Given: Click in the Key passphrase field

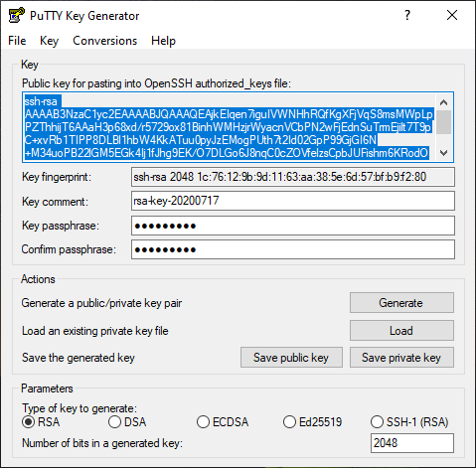Looking at the screenshot, I should point(293,226).
